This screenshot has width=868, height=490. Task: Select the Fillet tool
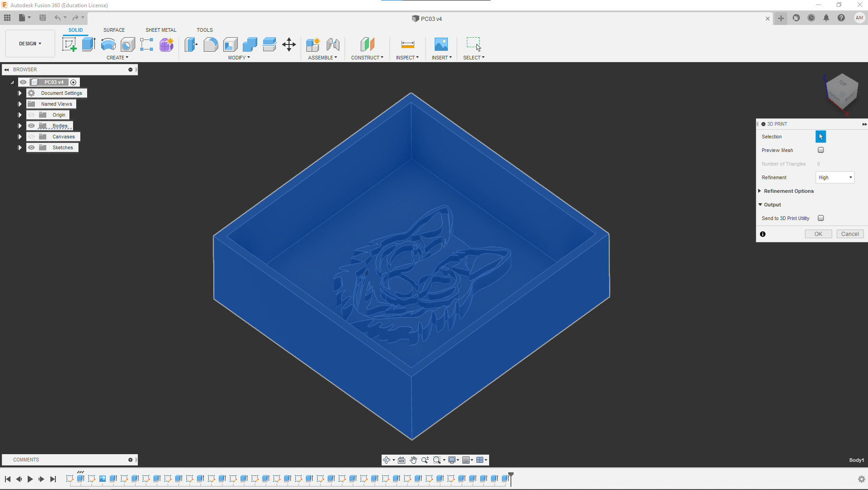point(211,44)
